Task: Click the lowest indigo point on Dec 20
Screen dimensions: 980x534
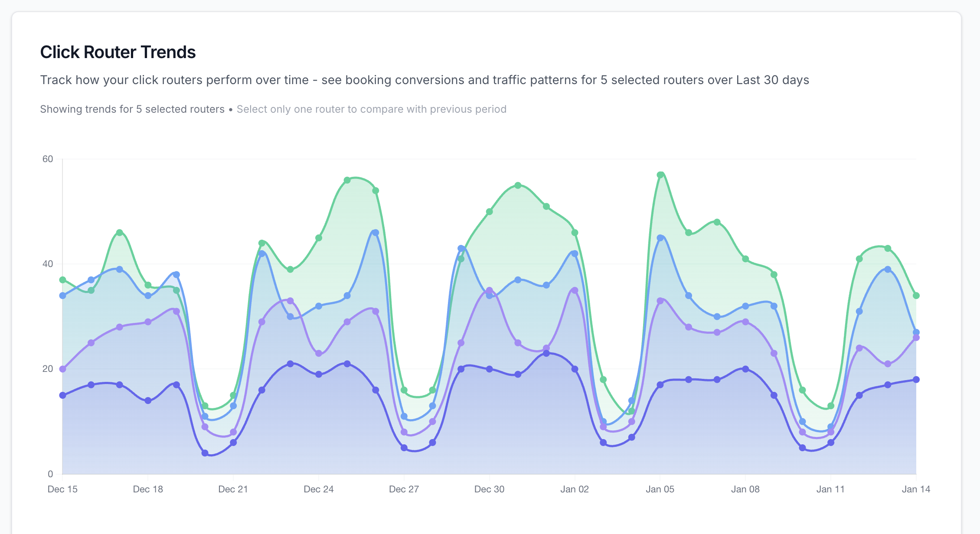Action: [205, 453]
